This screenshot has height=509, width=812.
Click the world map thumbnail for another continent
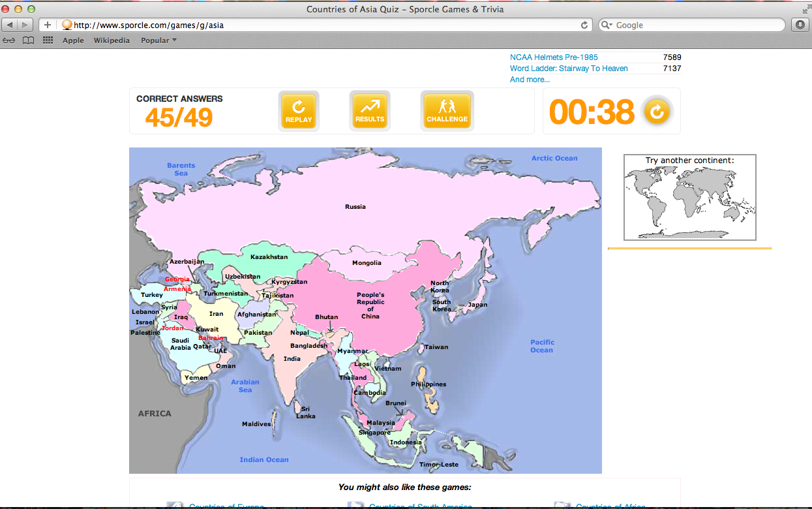click(690, 202)
